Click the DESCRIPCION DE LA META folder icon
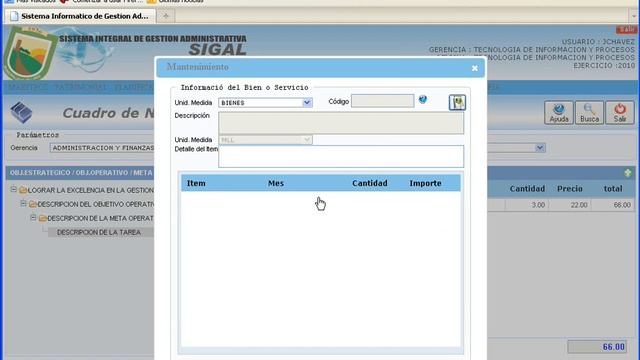 coord(43,218)
